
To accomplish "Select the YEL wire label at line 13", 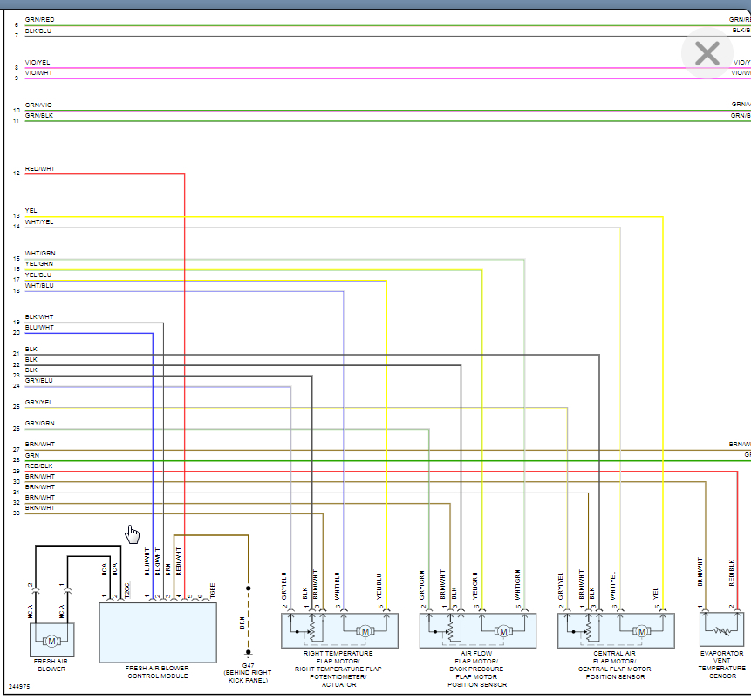I will coord(31,210).
